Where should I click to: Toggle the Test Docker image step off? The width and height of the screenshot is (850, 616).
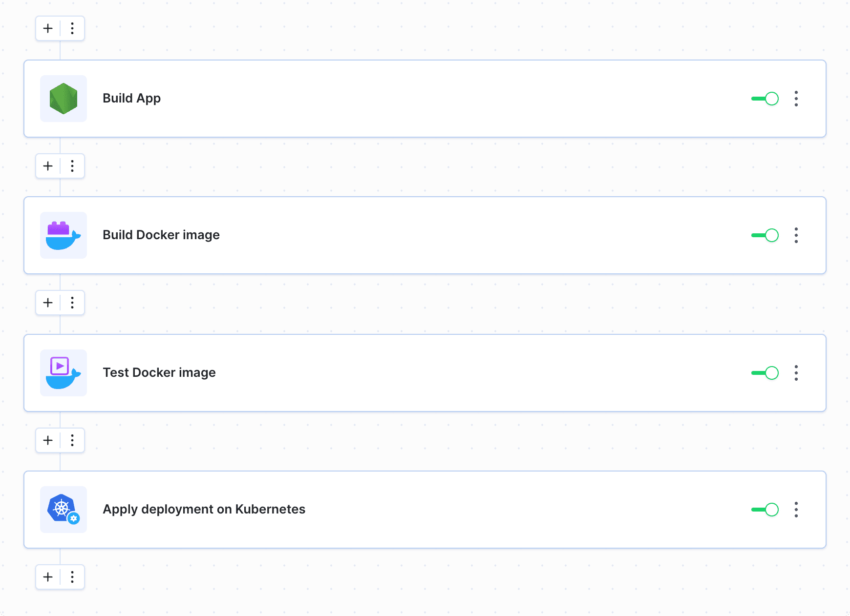coord(764,372)
